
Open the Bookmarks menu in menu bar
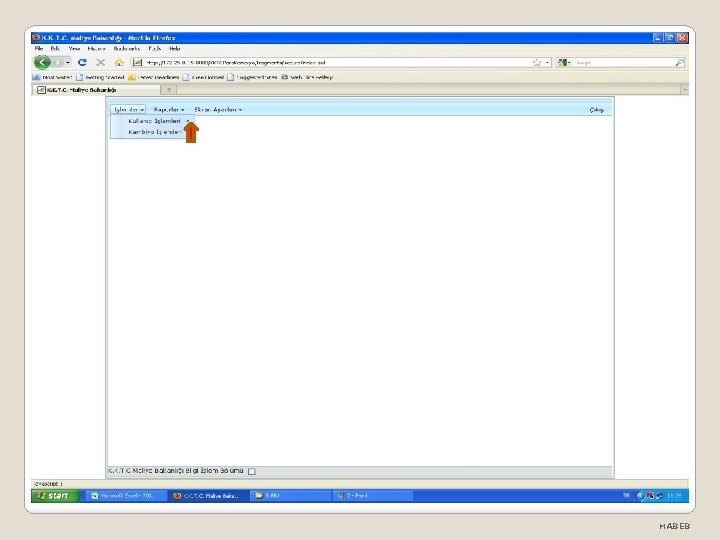pos(127,48)
